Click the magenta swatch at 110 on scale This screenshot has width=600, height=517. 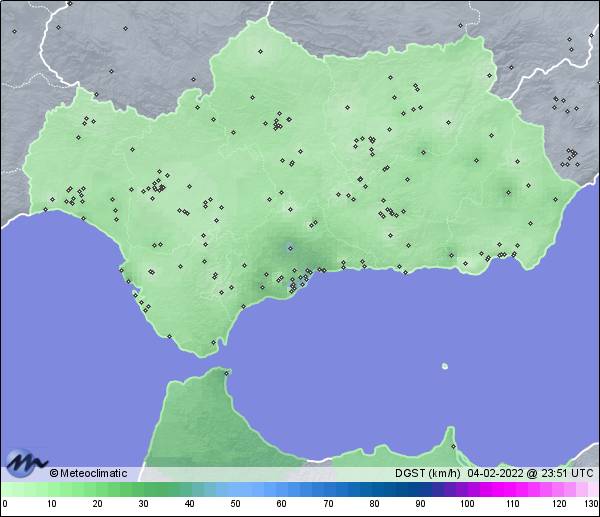pos(513,489)
